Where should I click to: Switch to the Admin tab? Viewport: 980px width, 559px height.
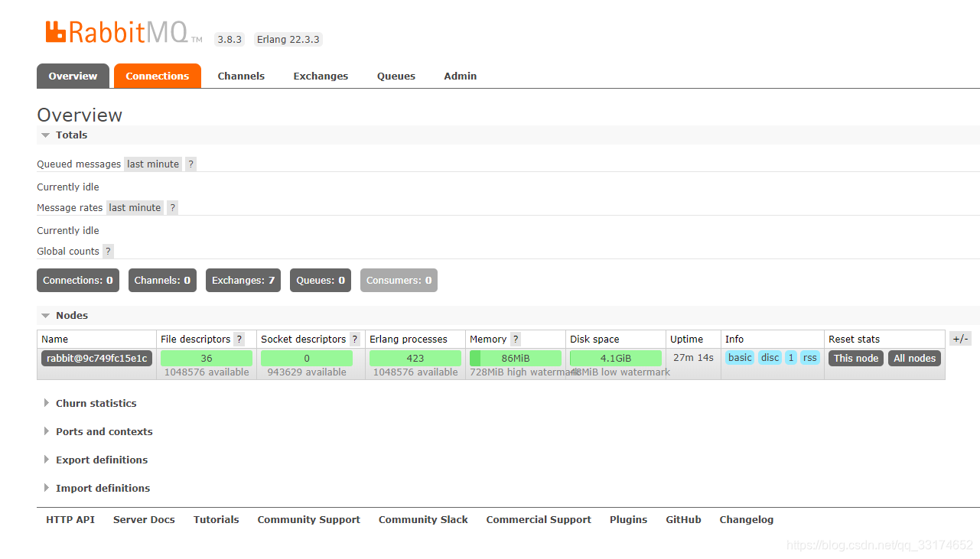tap(461, 76)
